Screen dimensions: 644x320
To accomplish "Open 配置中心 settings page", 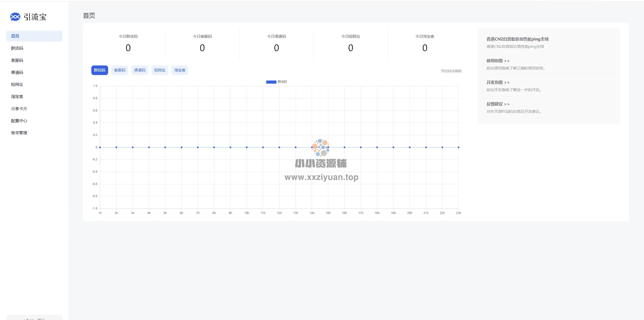I will click(19, 121).
